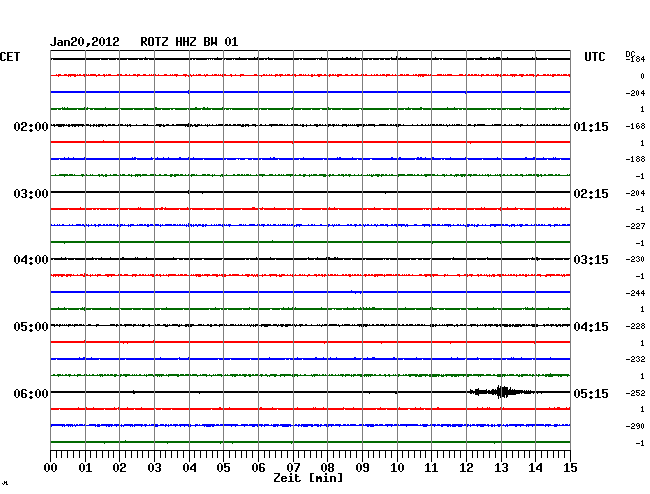The height and width of the screenshot is (494, 650).
Task: Click the Zeit [min] axis title
Action: coord(308,478)
